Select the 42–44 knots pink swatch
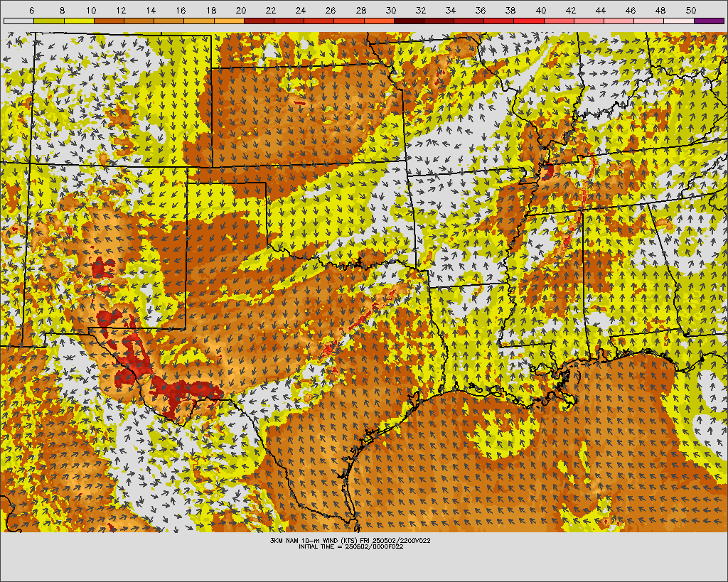The height and width of the screenshot is (582, 728). coord(589,21)
